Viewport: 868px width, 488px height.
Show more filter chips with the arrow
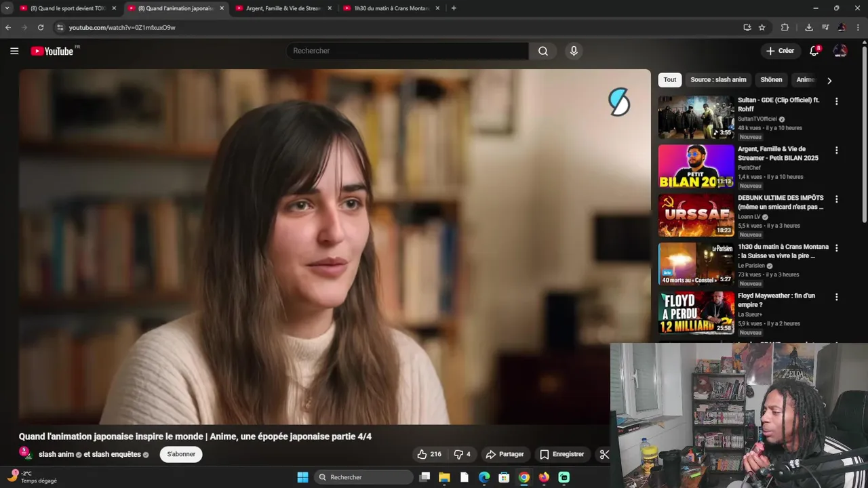(x=829, y=81)
